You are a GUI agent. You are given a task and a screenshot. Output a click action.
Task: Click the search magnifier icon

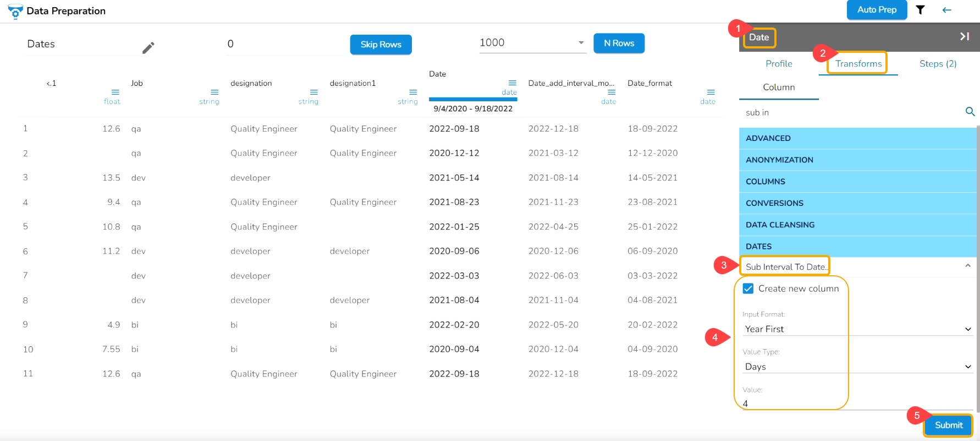click(x=970, y=112)
